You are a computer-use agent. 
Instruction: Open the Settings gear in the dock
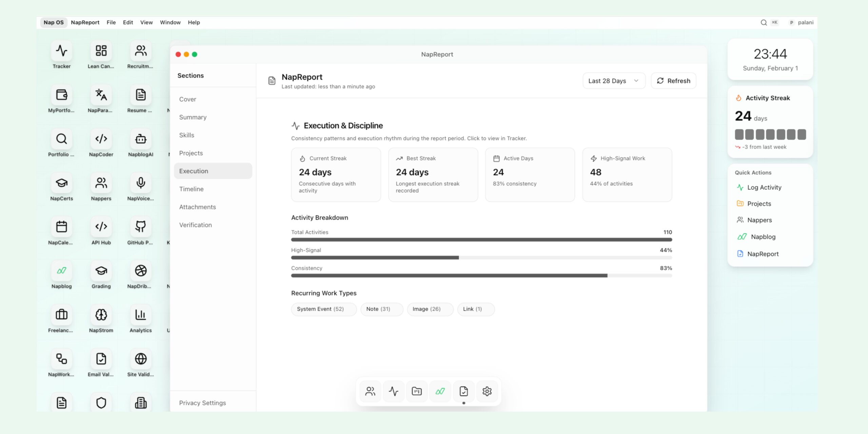(x=487, y=391)
